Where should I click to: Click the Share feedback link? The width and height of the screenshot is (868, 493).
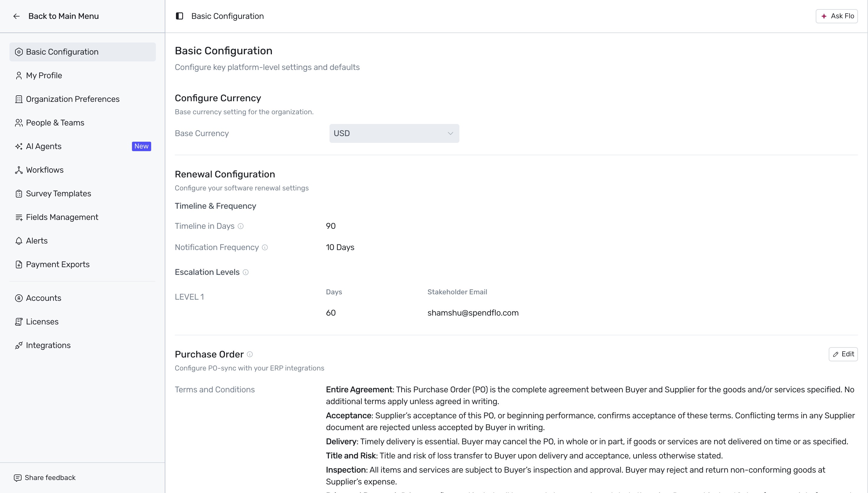tap(45, 478)
